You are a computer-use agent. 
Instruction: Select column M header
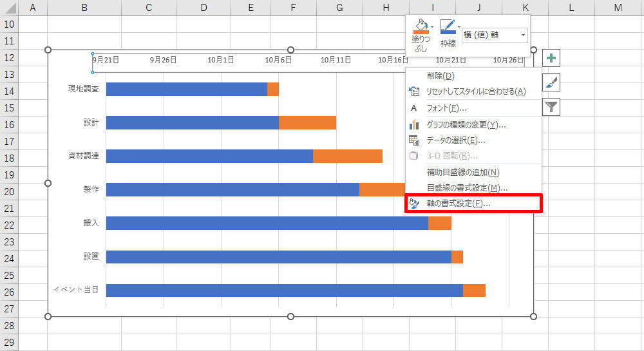point(618,8)
